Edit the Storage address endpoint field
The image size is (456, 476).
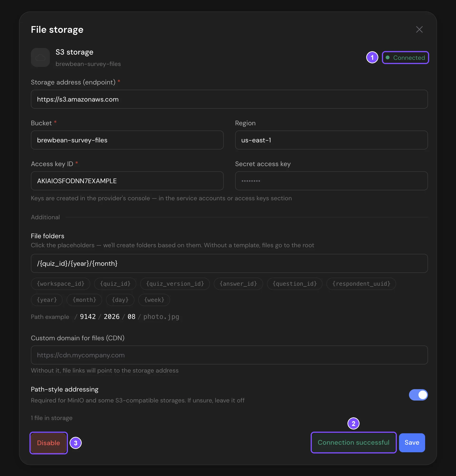[x=229, y=99]
